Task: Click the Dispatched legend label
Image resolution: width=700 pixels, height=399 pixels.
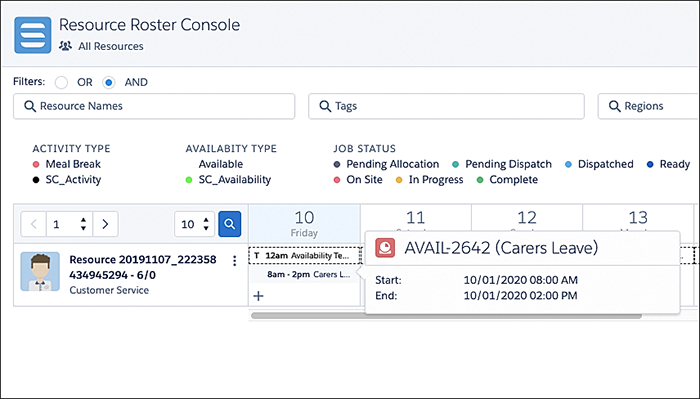Action: pos(606,164)
